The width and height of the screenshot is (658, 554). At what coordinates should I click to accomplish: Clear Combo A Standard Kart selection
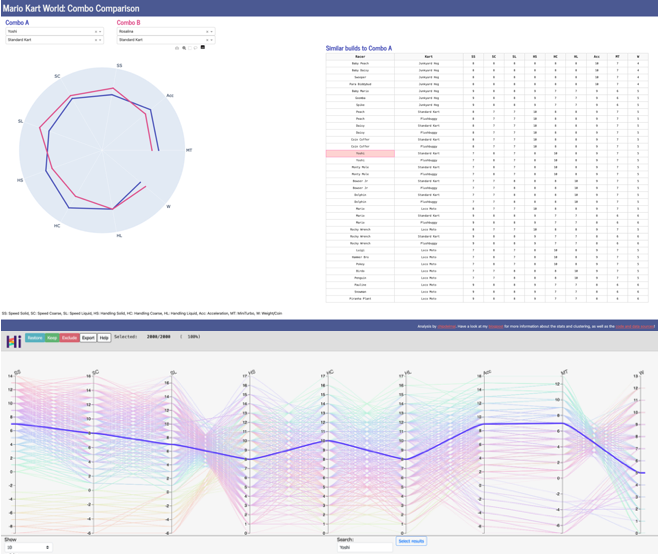(x=96, y=40)
